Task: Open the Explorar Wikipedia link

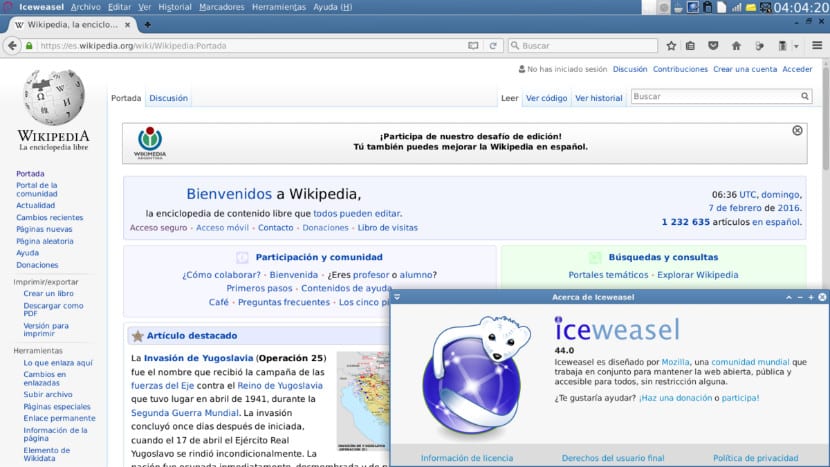Action: [x=697, y=275]
